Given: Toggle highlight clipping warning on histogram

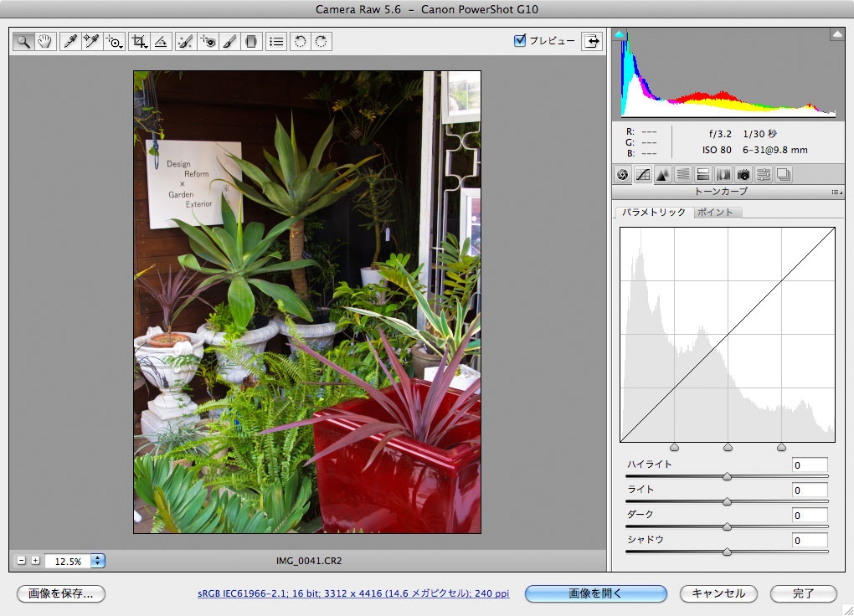Looking at the screenshot, I should 837,34.
